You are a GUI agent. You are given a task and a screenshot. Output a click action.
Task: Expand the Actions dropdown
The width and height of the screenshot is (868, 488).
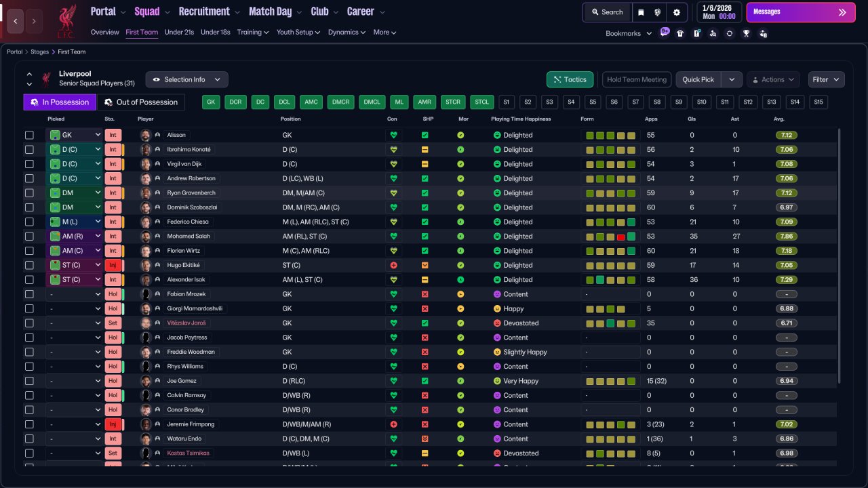pos(773,79)
